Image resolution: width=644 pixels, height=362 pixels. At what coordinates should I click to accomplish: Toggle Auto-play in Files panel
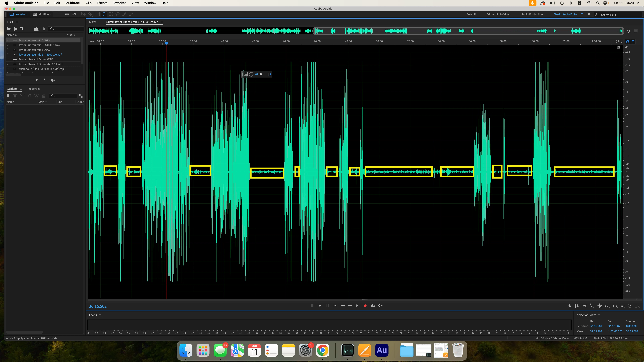pyautogui.click(x=52, y=80)
